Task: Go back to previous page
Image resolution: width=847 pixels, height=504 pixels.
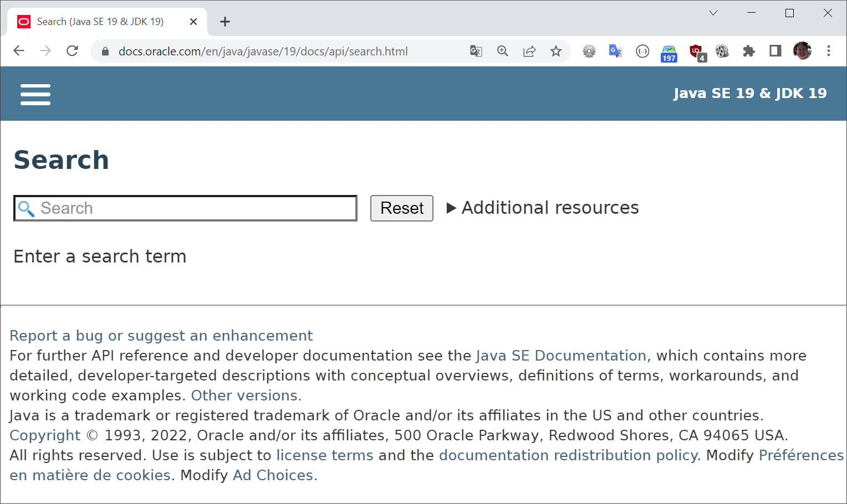Action: 19,51
